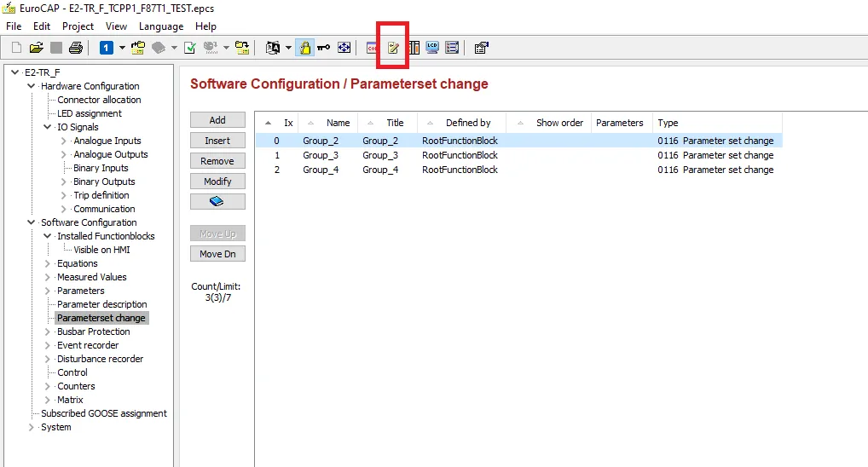Click the New file toolbar icon
This screenshot has height=467, width=868.
pos(16,48)
